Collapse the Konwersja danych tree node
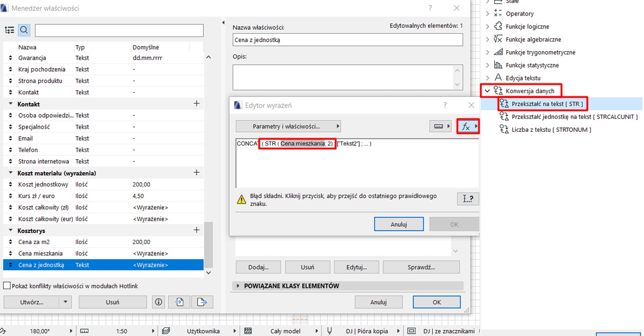 (487, 91)
